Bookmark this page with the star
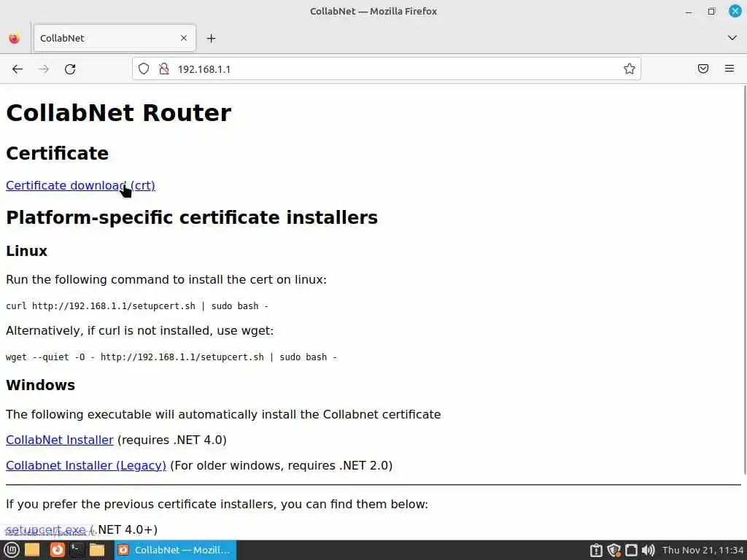The width and height of the screenshot is (747, 560). 629,69
